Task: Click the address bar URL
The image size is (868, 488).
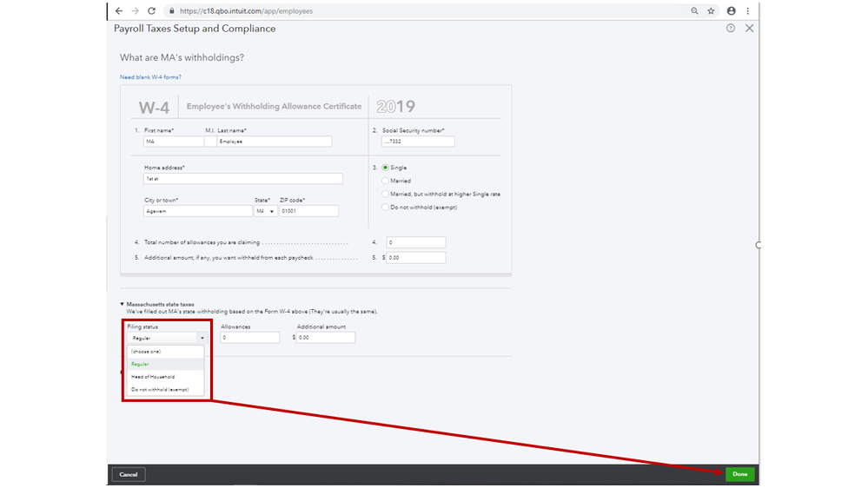Action: (x=247, y=11)
